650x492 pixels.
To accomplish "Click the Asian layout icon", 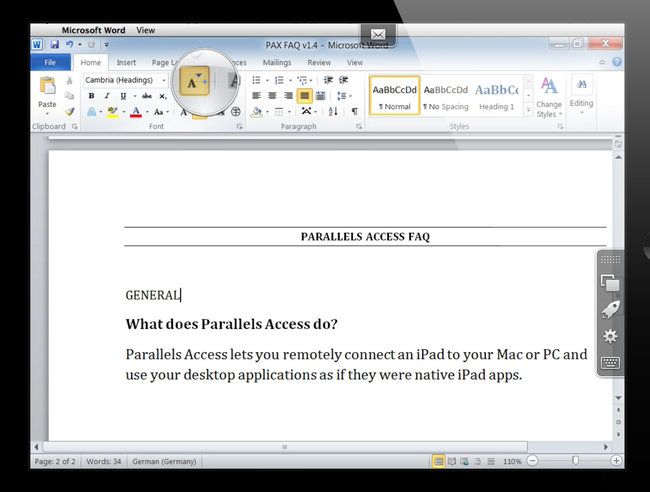I will 306,111.
